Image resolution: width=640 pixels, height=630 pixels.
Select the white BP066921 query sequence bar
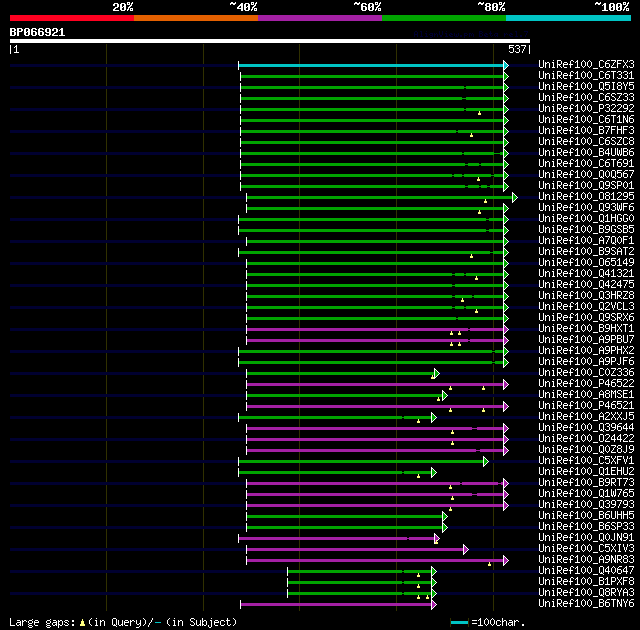pyautogui.click(x=270, y=41)
